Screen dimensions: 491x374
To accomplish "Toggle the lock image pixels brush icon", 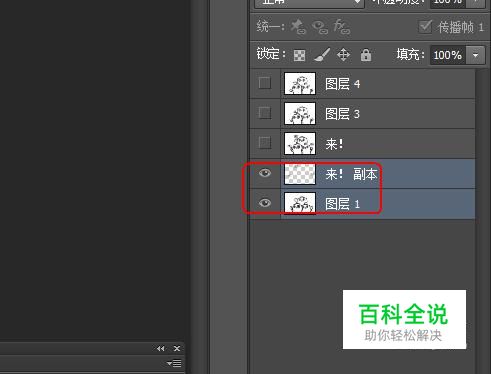I will (322, 55).
